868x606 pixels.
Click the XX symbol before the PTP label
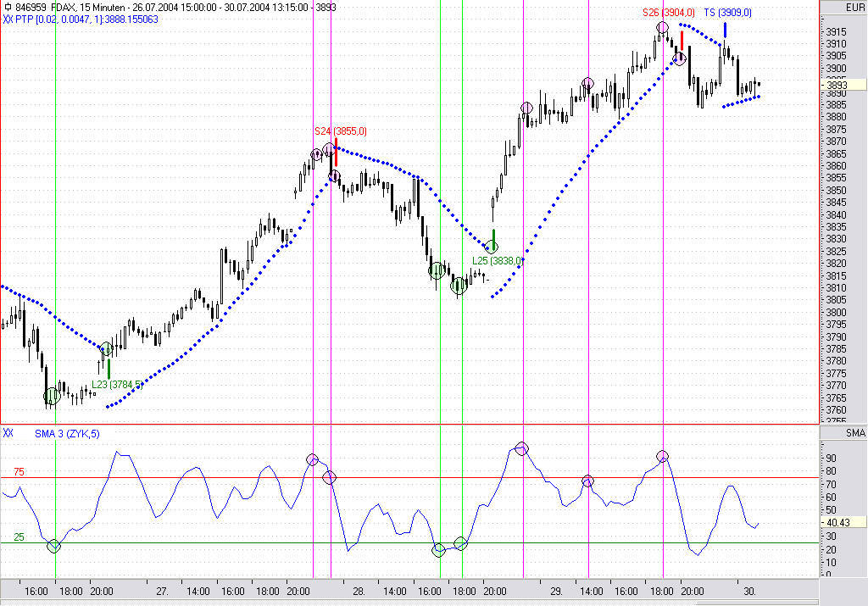8,19
